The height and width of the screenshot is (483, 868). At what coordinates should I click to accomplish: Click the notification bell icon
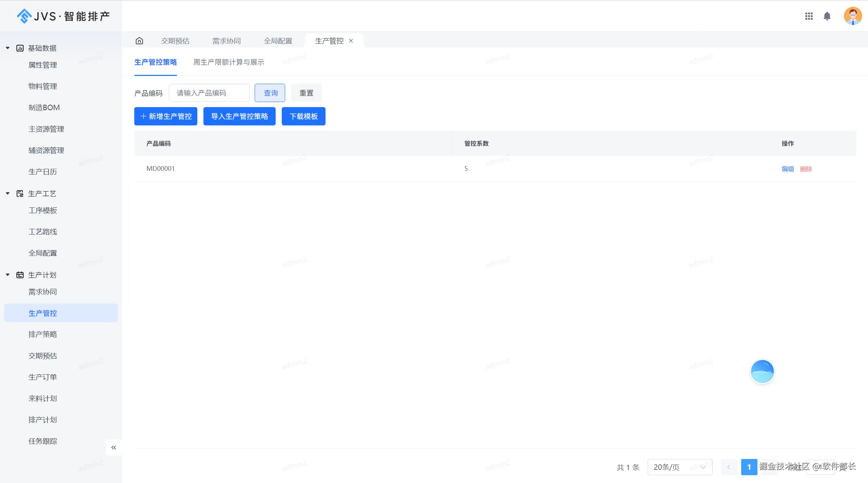[x=827, y=16]
